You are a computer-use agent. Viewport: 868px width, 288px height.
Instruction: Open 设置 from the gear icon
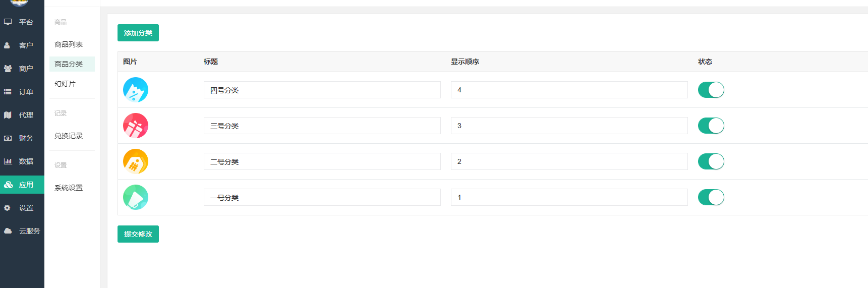click(8, 208)
